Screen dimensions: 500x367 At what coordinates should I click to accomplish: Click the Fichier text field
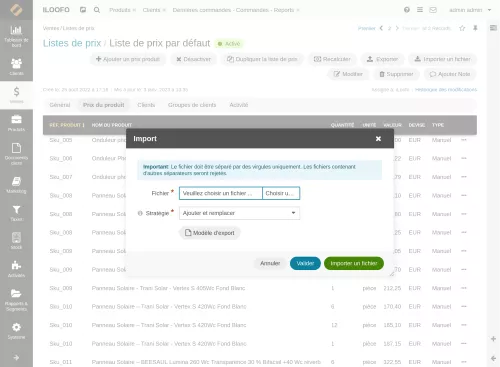pos(221,193)
